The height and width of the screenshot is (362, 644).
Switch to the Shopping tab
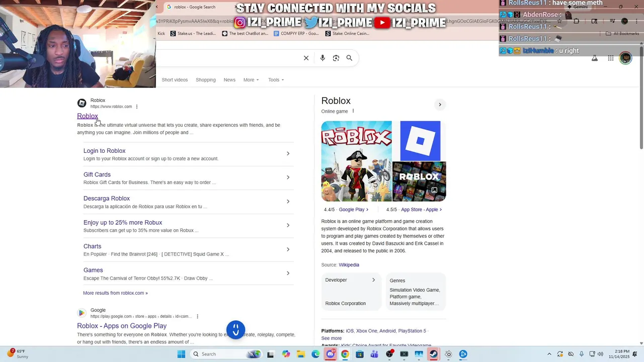[206, 80]
